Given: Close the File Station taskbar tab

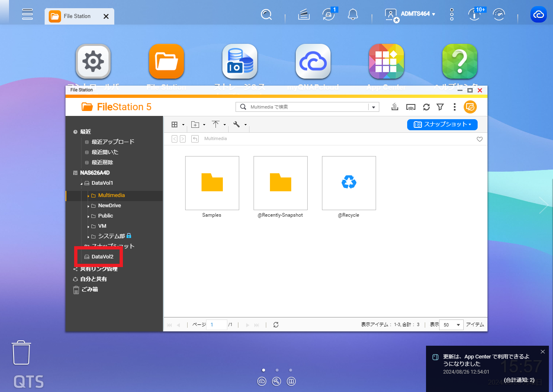Looking at the screenshot, I should [106, 16].
